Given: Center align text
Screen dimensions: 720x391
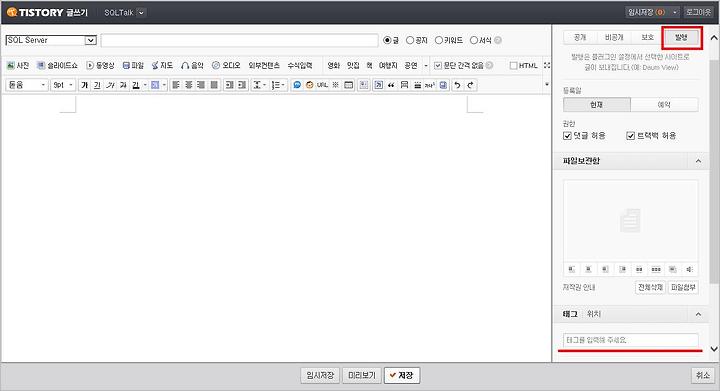Looking at the screenshot, I should 189,85.
